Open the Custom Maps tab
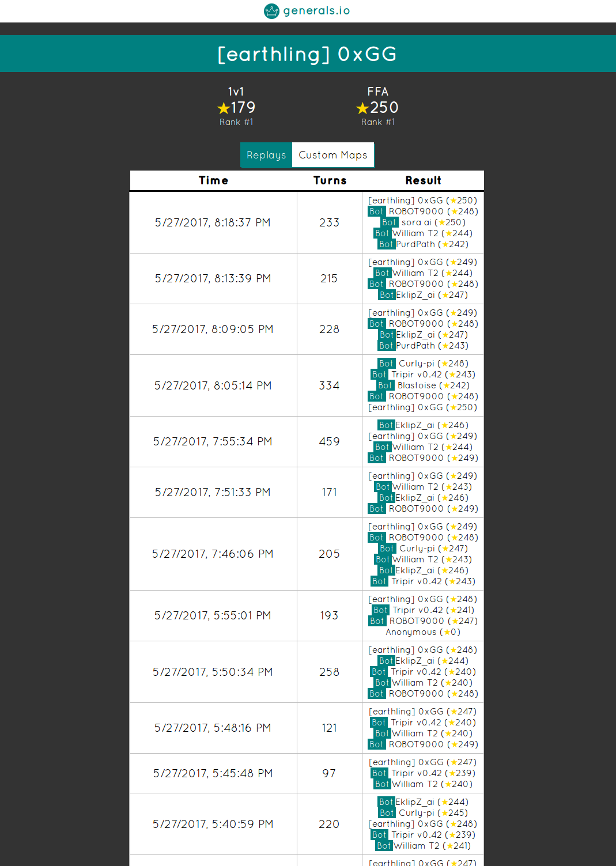Image resolution: width=616 pixels, height=866 pixels. pos(332,155)
